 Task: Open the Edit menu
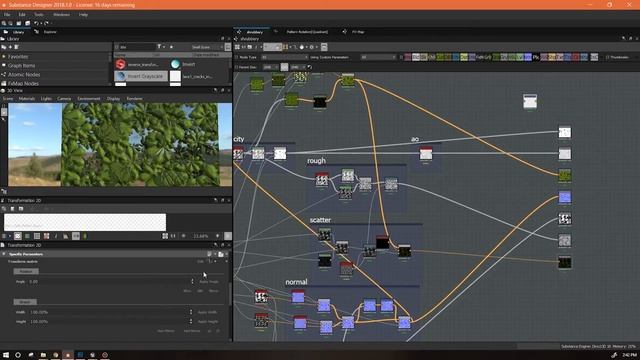click(x=22, y=15)
